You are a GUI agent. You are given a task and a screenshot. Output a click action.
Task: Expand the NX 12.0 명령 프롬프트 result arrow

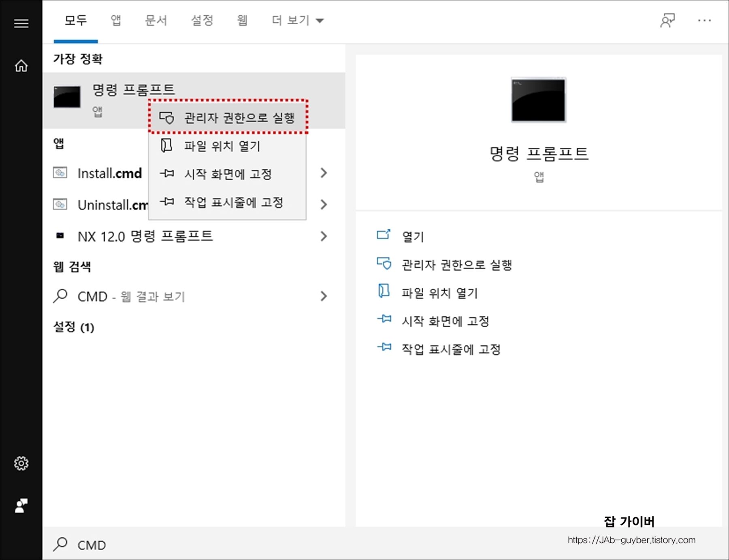323,236
